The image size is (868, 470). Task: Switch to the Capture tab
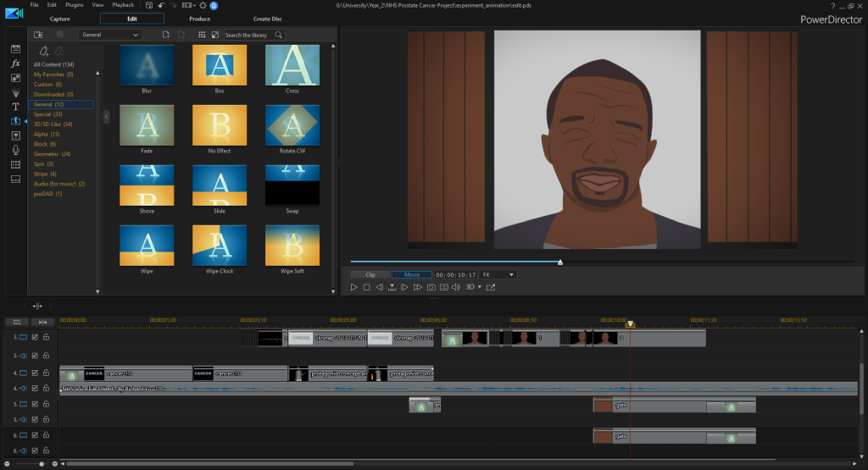coord(60,19)
